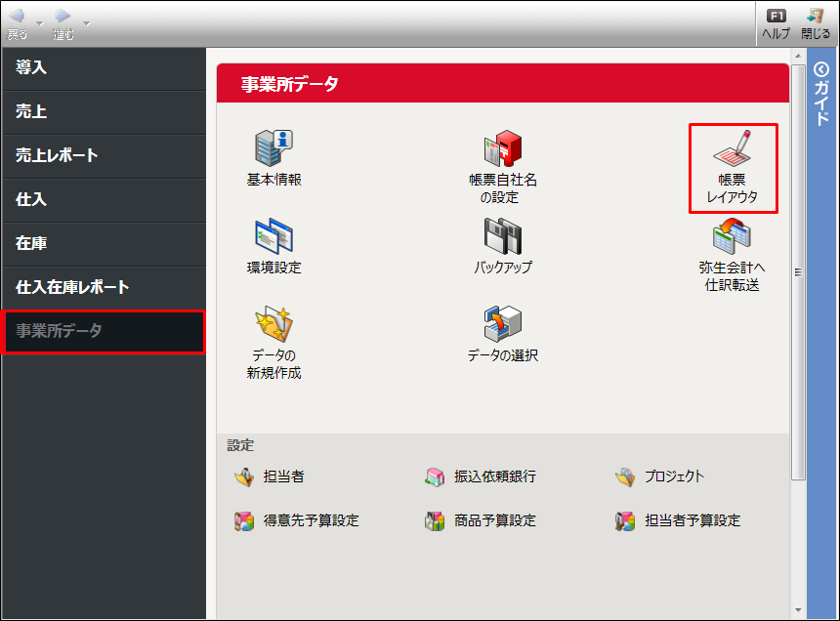The width and height of the screenshot is (840, 621).
Task: Click the 振込依頼銀行 link text
Action: click(495, 476)
